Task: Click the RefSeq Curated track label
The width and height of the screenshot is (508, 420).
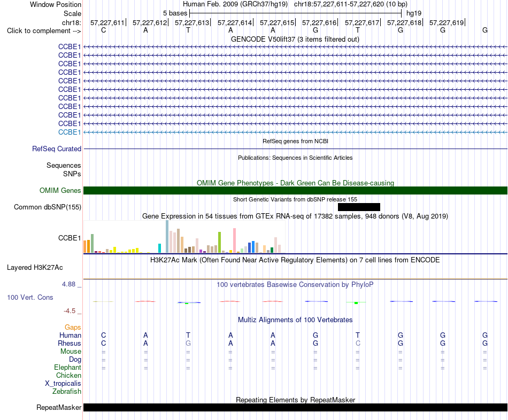Action: pyautogui.click(x=57, y=149)
